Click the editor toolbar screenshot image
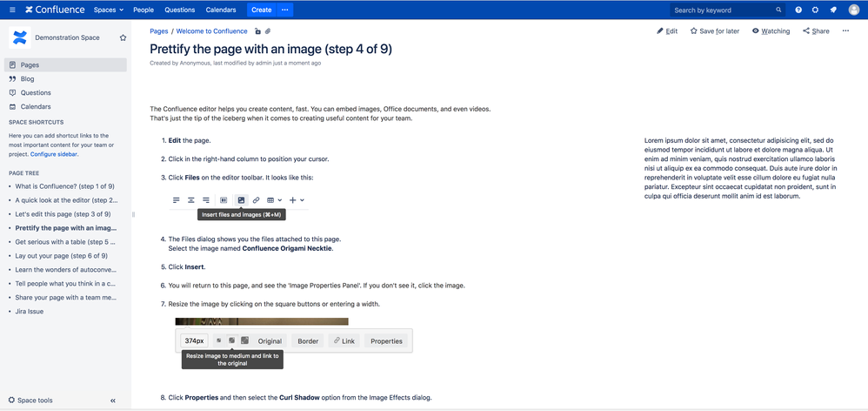868x411 pixels. [239, 206]
